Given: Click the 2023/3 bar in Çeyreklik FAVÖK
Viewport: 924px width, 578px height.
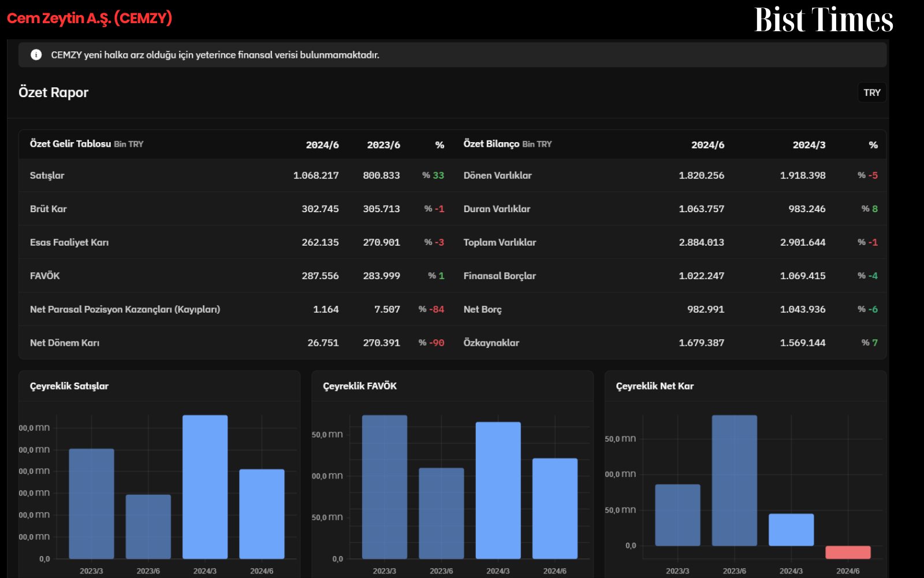Looking at the screenshot, I should click(x=385, y=487).
